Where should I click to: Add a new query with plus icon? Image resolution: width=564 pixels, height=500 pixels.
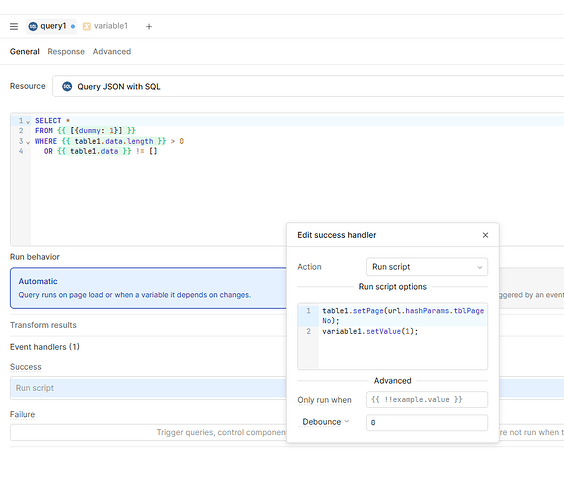tap(149, 26)
